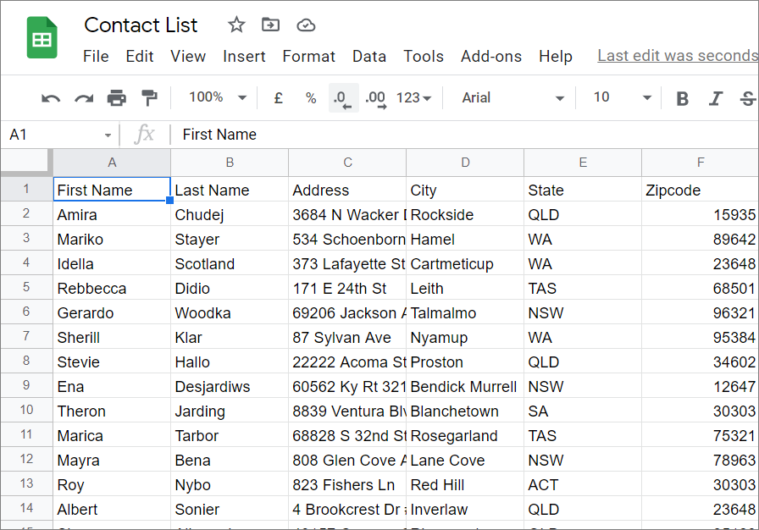Viewport: 759px width, 530px height.
Task: Open the font size 10 dropdown
Action: click(x=622, y=97)
